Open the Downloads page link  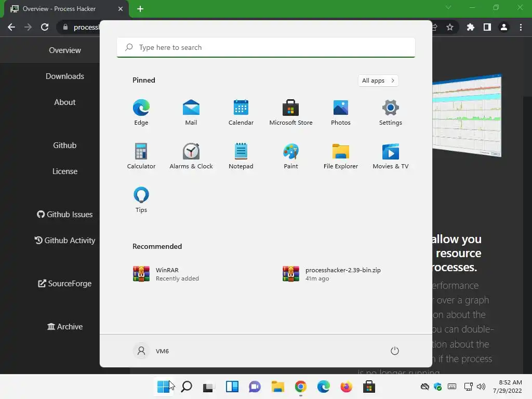65,76
